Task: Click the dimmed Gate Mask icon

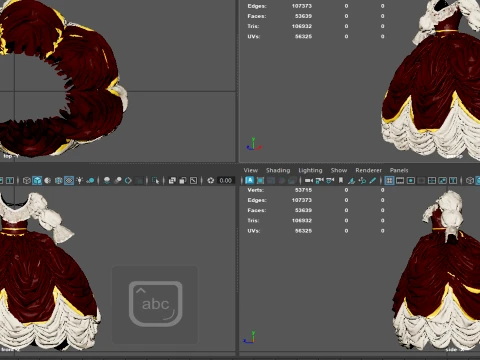Action: pos(421,181)
